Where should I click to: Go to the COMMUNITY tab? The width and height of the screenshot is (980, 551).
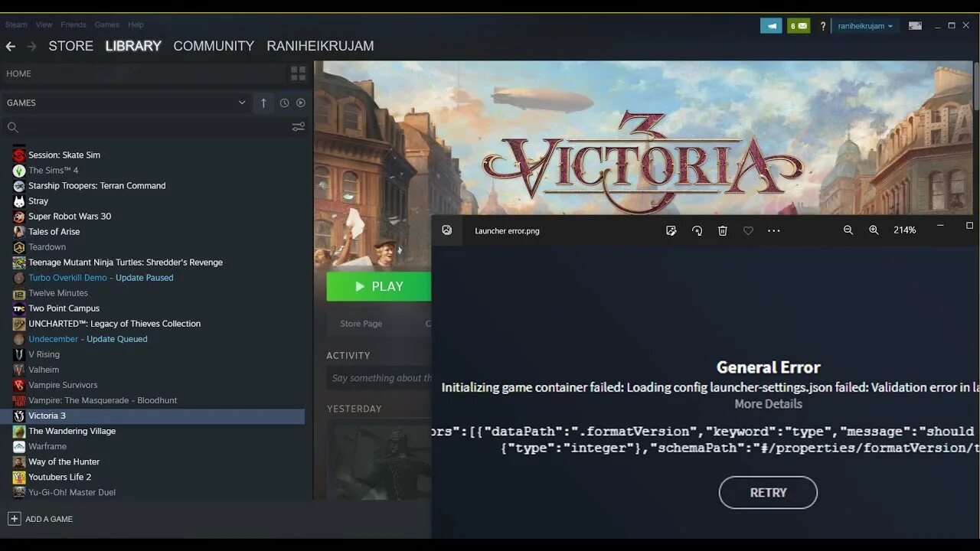pyautogui.click(x=214, y=46)
